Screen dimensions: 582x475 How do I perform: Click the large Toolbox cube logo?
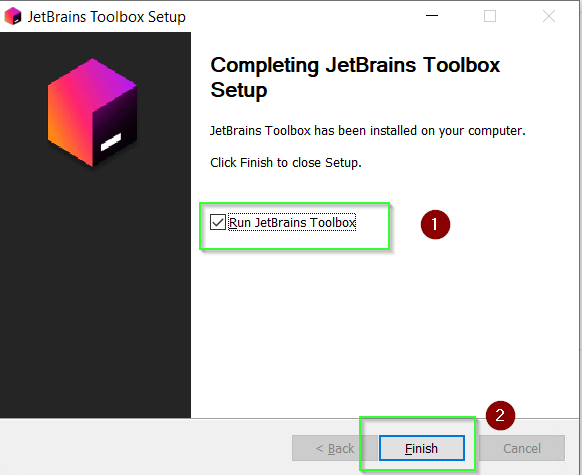click(x=92, y=112)
